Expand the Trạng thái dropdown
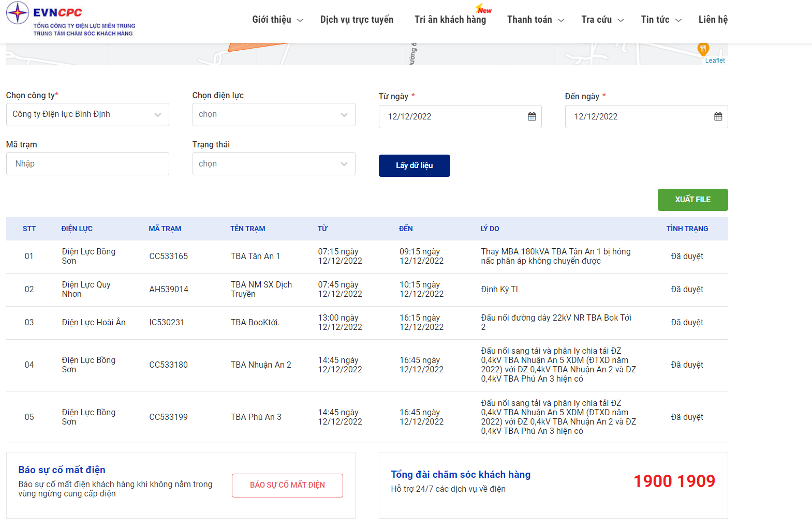Viewport: 812px width, 529px height. 274,163
